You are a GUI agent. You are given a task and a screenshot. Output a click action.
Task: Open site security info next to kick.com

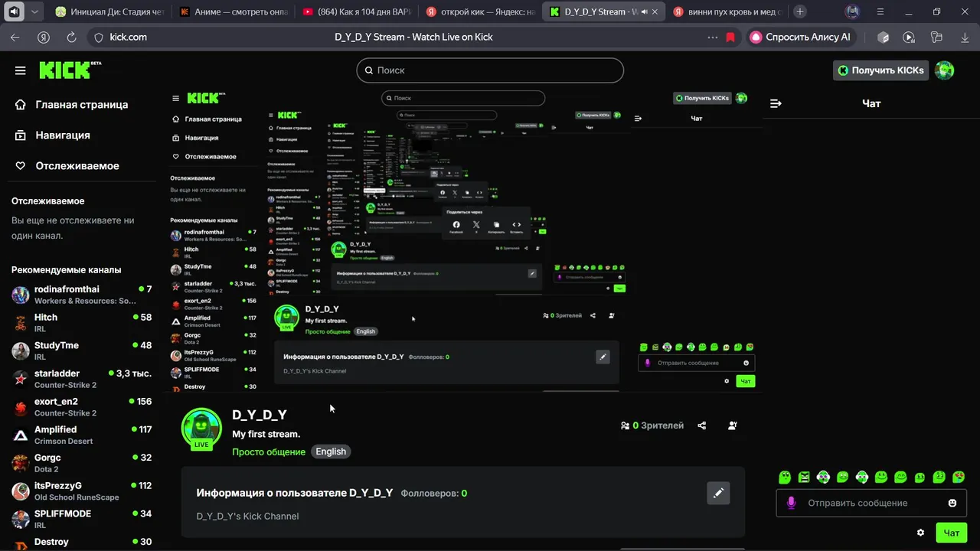coord(98,37)
